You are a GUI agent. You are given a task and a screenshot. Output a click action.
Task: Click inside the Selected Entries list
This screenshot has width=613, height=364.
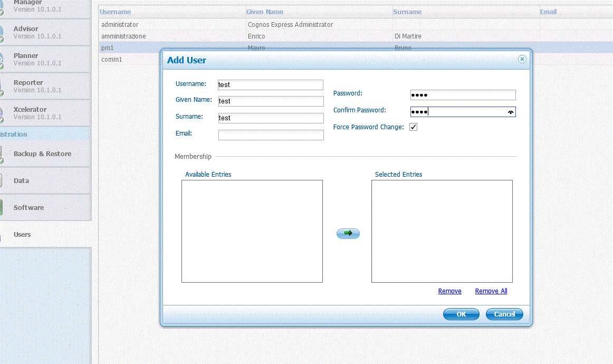(442, 231)
